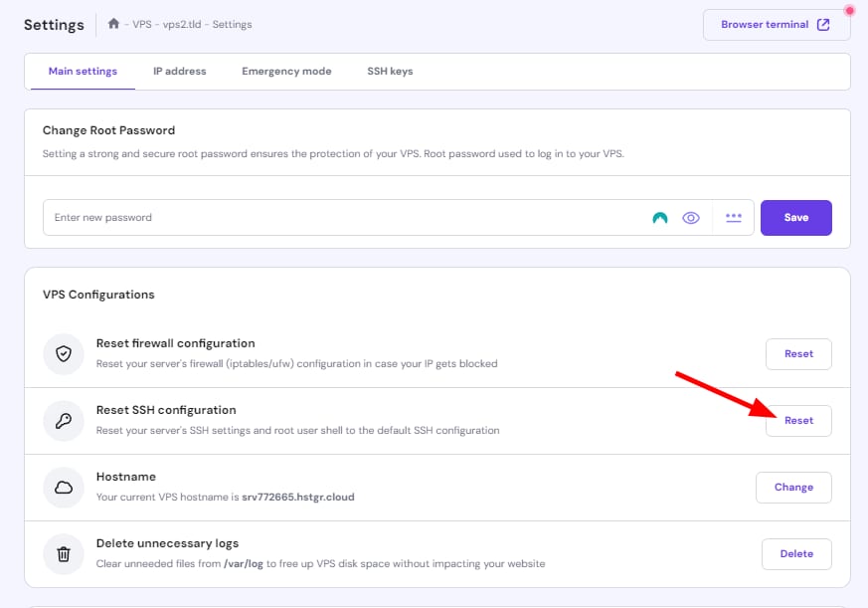Change the VPS hostname
The image size is (868, 608).
pyautogui.click(x=793, y=488)
